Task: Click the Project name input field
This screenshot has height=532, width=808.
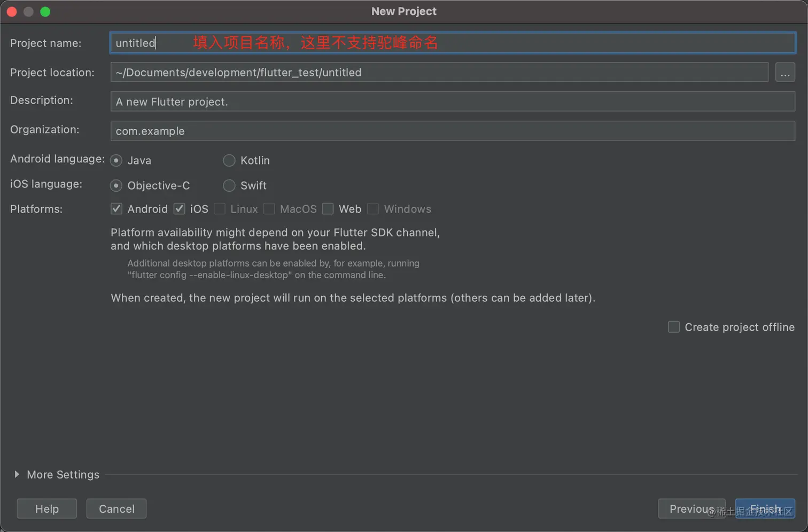Action: (453, 43)
